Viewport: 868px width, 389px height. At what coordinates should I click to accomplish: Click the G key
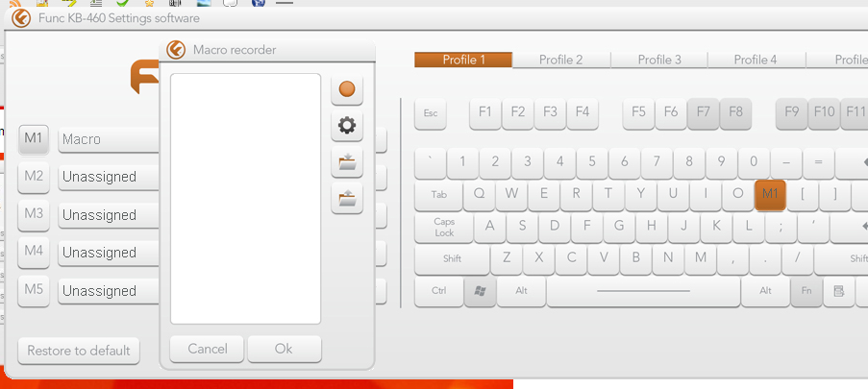pyautogui.click(x=619, y=228)
